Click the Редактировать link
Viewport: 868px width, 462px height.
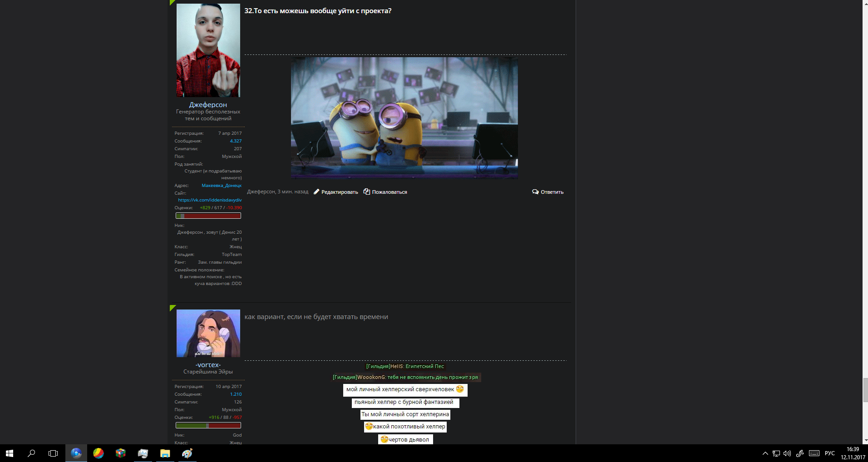[x=340, y=192]
